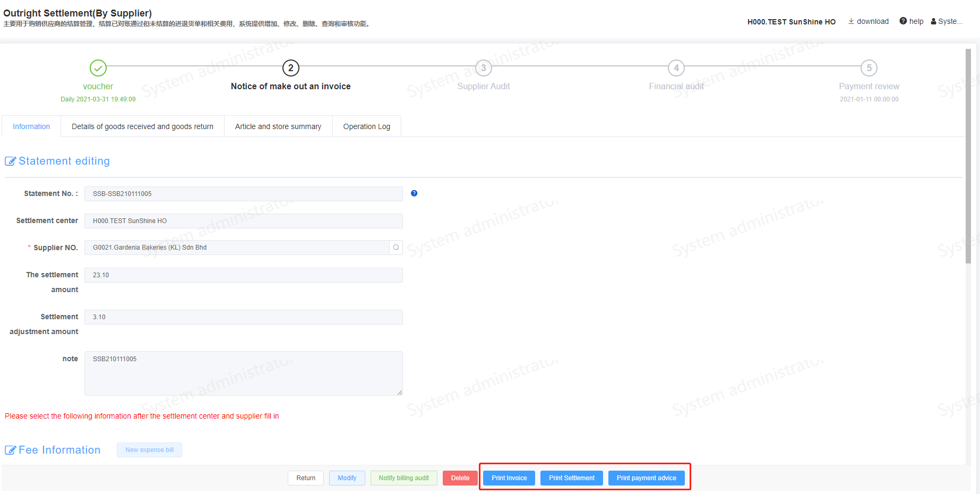The width and height of the screenshot is (980, 494).
Task: Click the H000.TEST SunShine HO header label
Action: [792, 22]
